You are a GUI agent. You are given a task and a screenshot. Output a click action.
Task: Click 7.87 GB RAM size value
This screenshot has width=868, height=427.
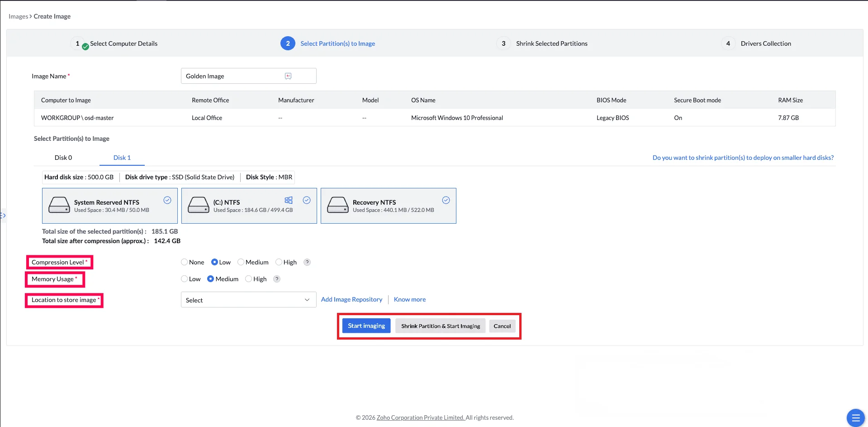(788, 118)
